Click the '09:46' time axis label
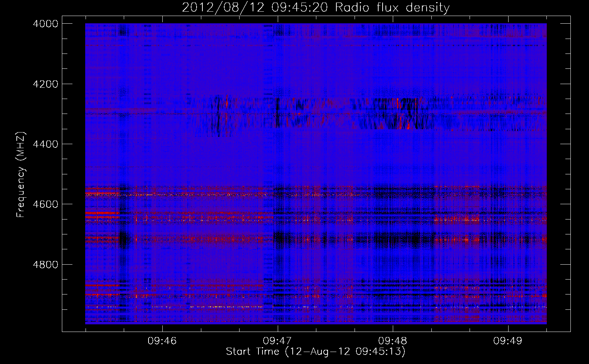Viewport: 589px width, 364px height. 162,341
